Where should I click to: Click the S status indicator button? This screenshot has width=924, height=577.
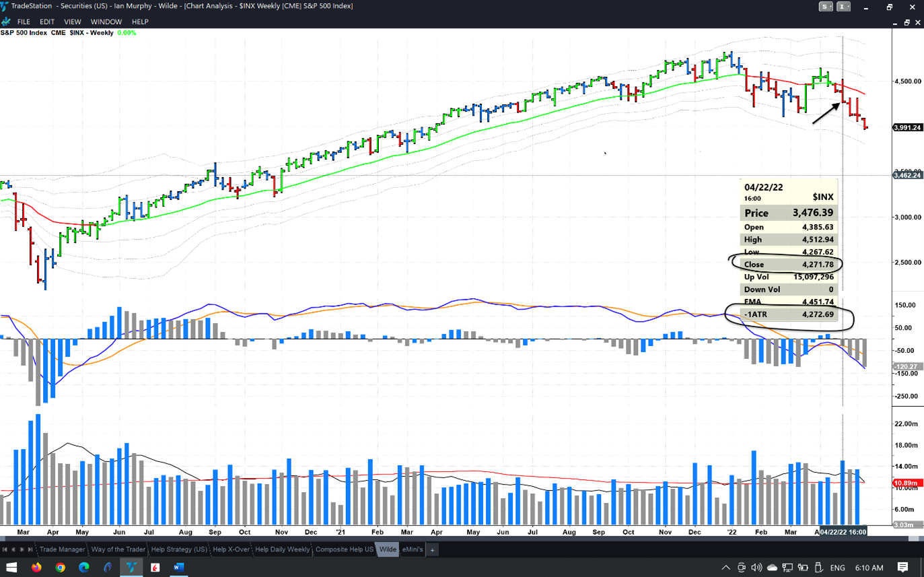coord(825,7)
